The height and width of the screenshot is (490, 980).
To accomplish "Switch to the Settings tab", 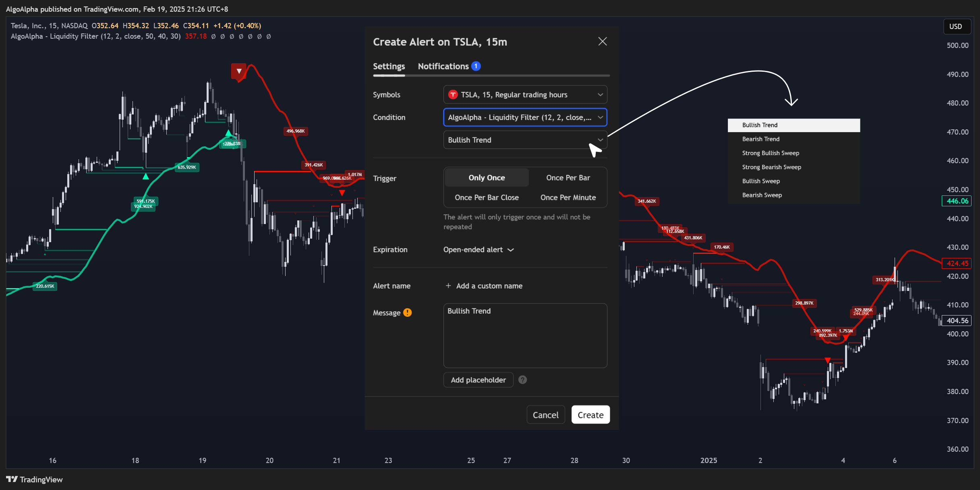I will 389,66.
